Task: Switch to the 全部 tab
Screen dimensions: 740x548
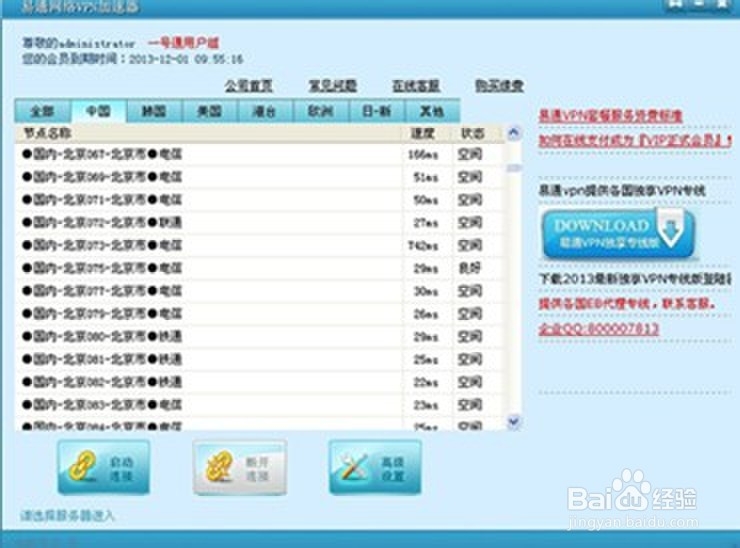Action: click(x=42, y=111)
